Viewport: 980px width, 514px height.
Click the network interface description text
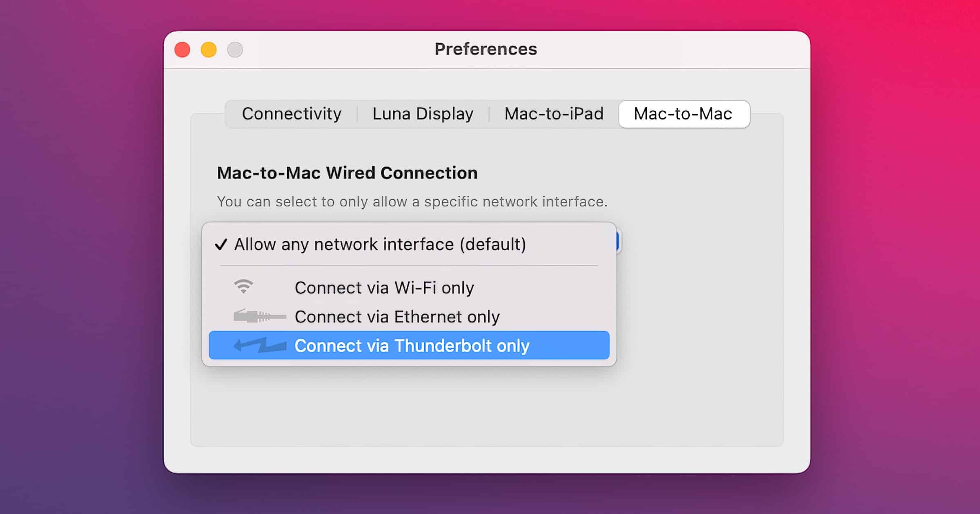coord(412,202)
